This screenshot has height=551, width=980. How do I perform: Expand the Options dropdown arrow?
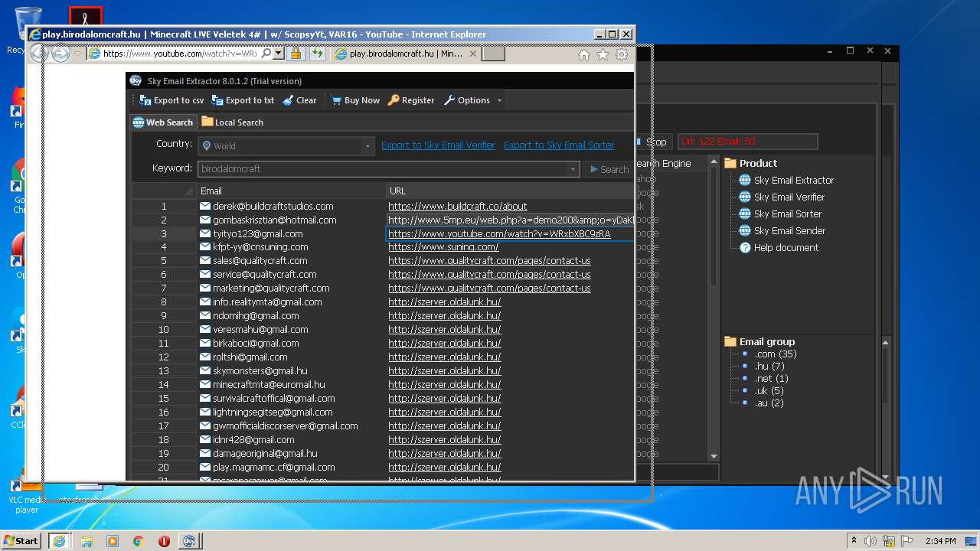coord(499,100)
